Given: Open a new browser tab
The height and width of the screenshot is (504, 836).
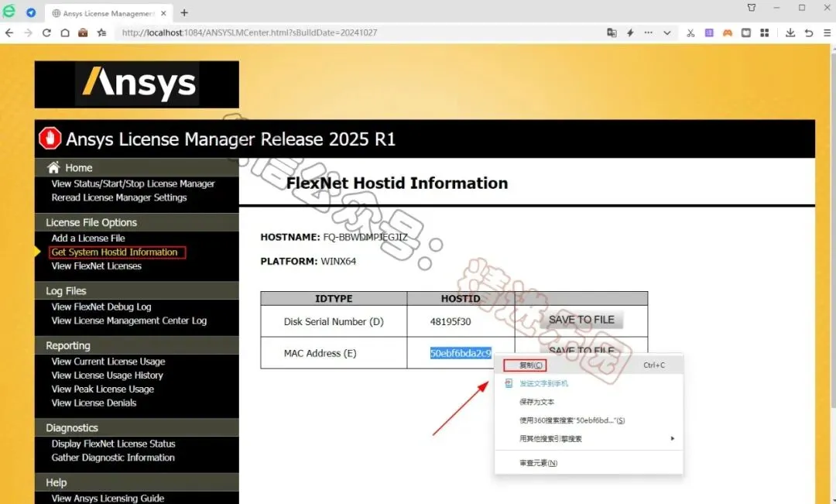Looking at the screenshot, I should point(184,13).
